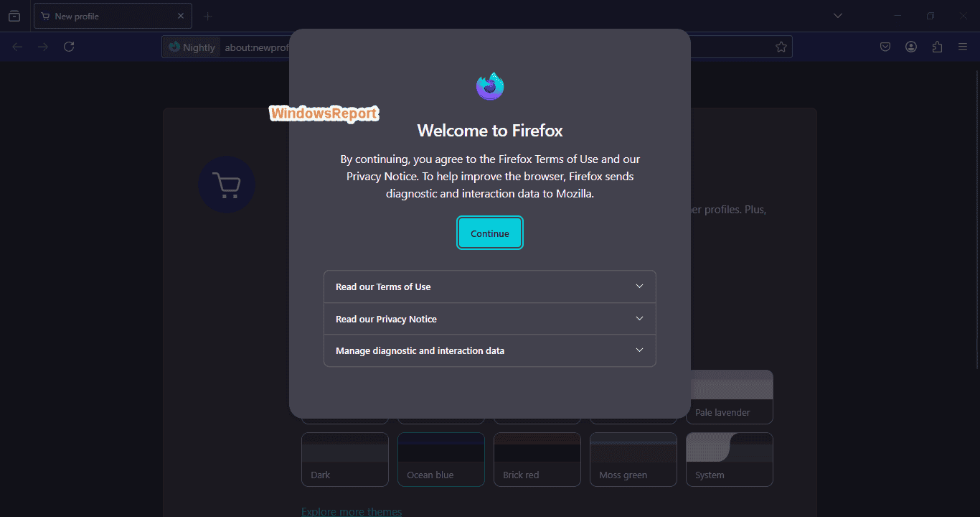Bookmark this page with star icon
The width and height of the screenshot is (980, 517).
coord(781,47)
